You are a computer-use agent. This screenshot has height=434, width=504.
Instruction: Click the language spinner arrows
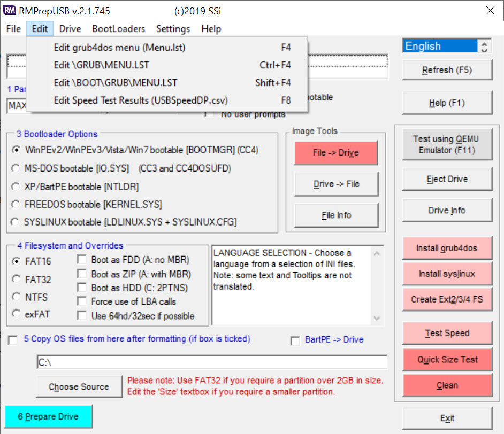484,46
